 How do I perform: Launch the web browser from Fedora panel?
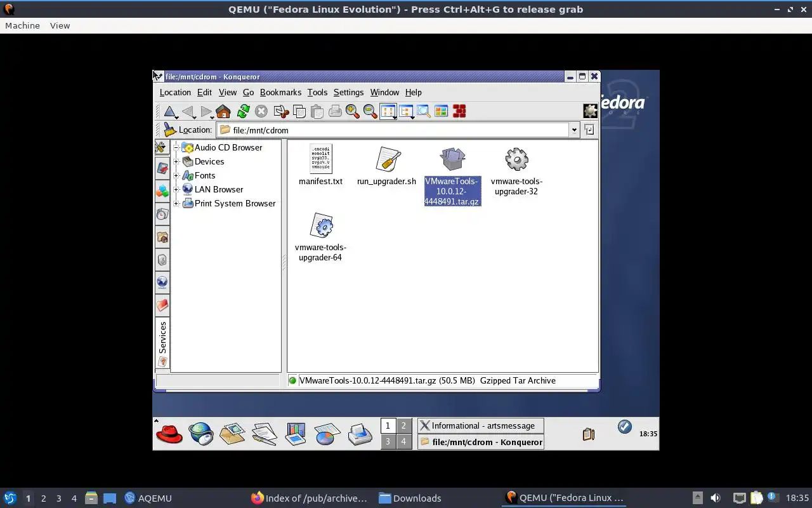pos(201,434)
